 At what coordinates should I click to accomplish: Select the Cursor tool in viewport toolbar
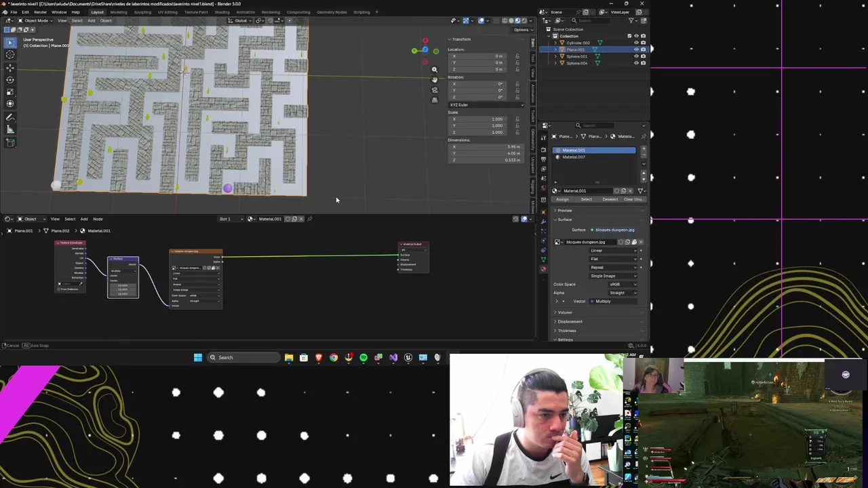click(x=10, y=54)
